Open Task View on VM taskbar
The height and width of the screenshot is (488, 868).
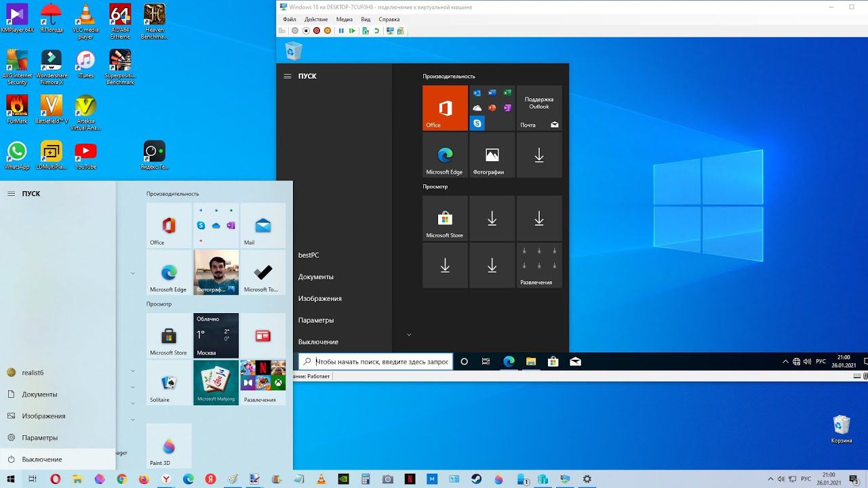tap(486, 362)
